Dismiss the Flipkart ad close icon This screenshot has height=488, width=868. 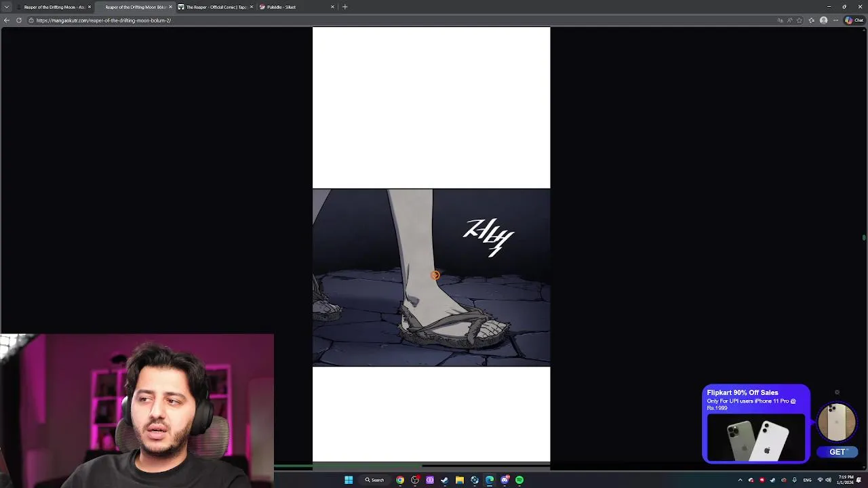837,392
